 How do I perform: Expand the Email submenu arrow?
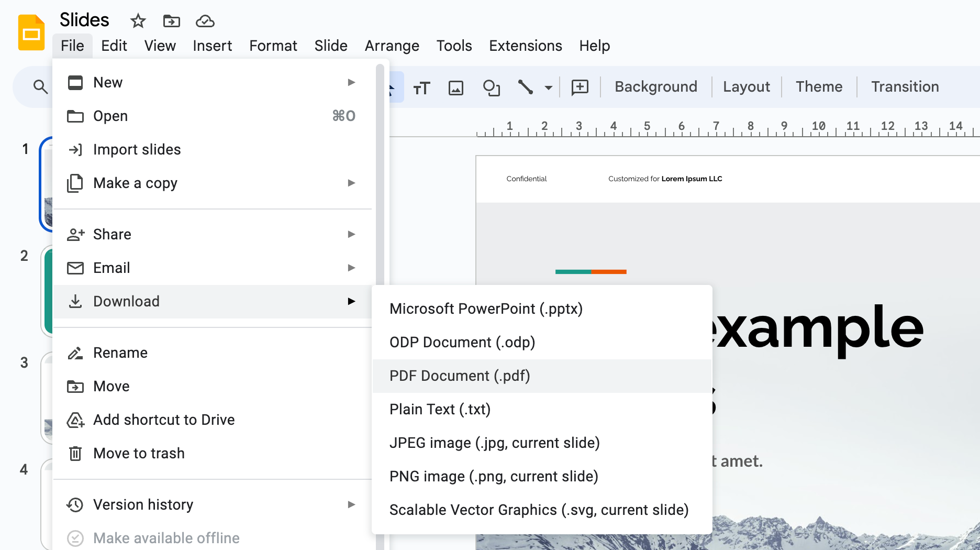(351, 268)
